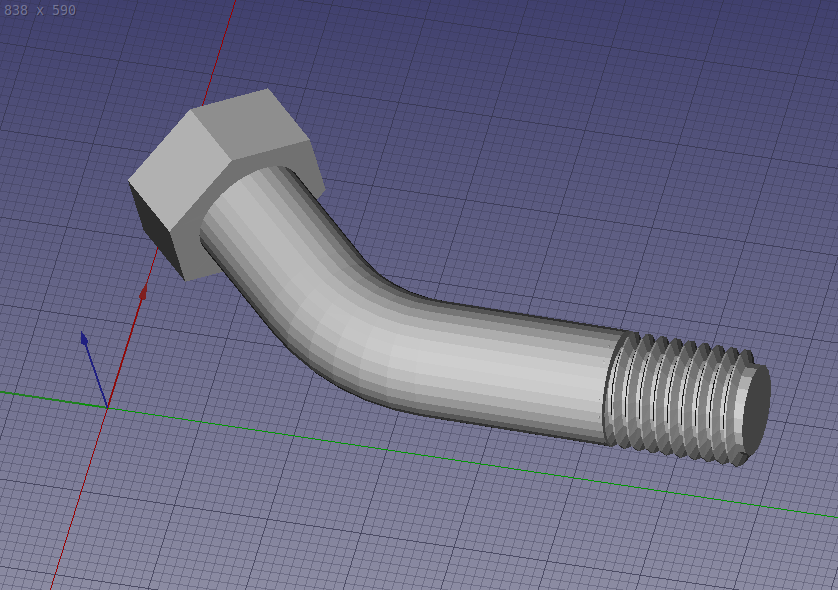Image resolution: width=838 pixels, height=590 pixels.
Task: Click the flat circular tip face
Action: (x=755, y=405)
